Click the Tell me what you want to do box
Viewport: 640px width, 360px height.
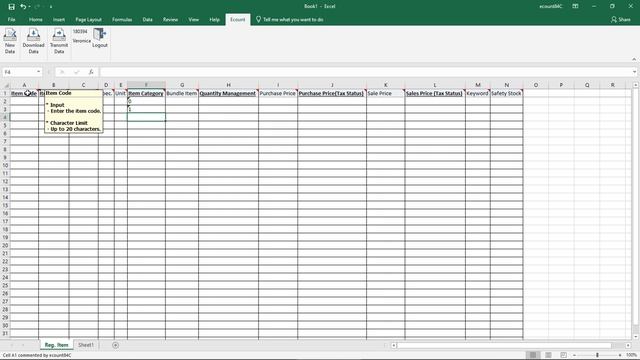pyautogui.click(x=290, y=20)
